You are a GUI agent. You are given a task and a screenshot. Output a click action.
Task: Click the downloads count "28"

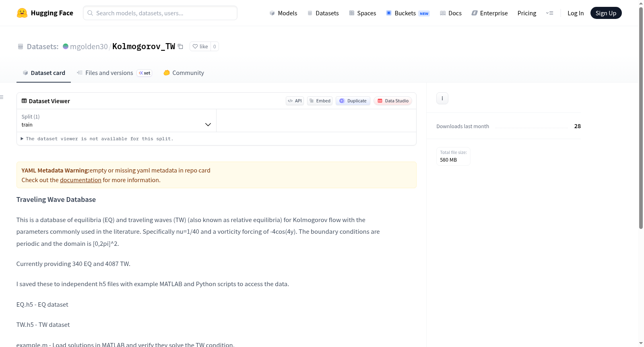coord(577,127)
